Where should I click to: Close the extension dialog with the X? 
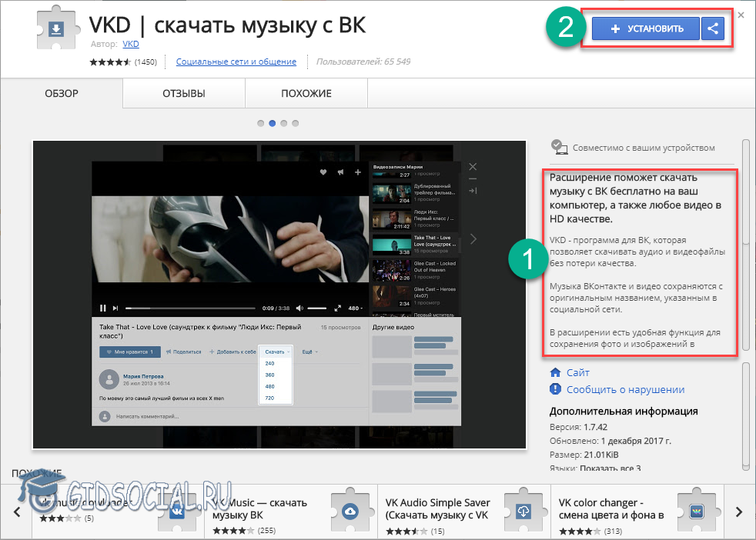point(741,15)
